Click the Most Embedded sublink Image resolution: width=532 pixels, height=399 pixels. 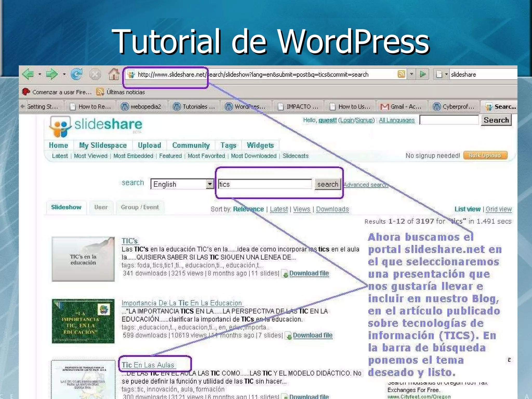click(133, 156)
